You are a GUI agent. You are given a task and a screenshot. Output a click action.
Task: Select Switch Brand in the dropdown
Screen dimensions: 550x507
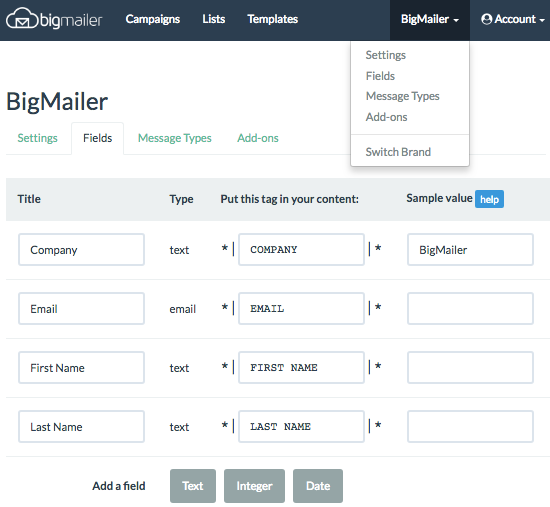[398, 152]
